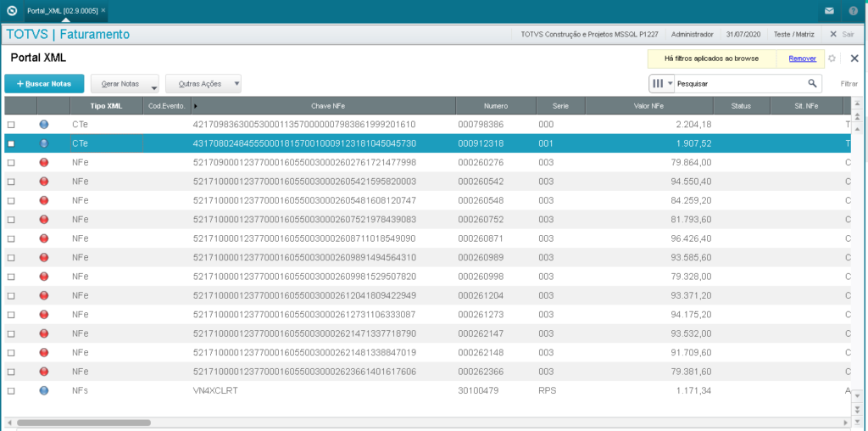This screenshot has height=431, width=868.
Task: Click red status icon of NFe 000260998
Action: [44, 277]
